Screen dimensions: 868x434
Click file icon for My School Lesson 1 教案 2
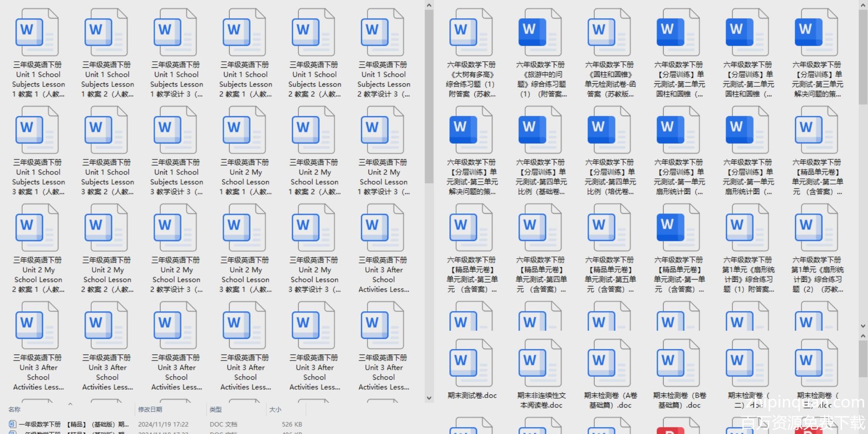(x=313, y=130)
